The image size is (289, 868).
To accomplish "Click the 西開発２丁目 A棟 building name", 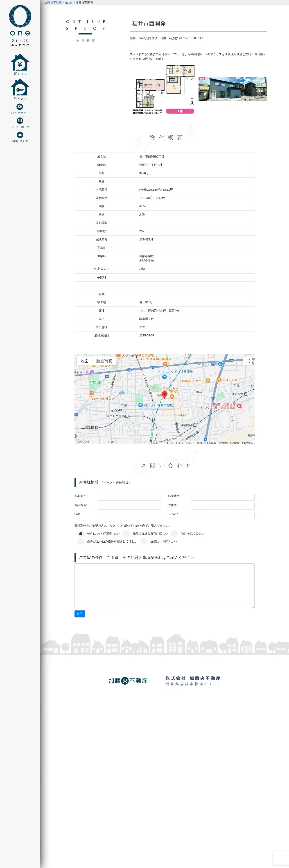I will point(151,165).
